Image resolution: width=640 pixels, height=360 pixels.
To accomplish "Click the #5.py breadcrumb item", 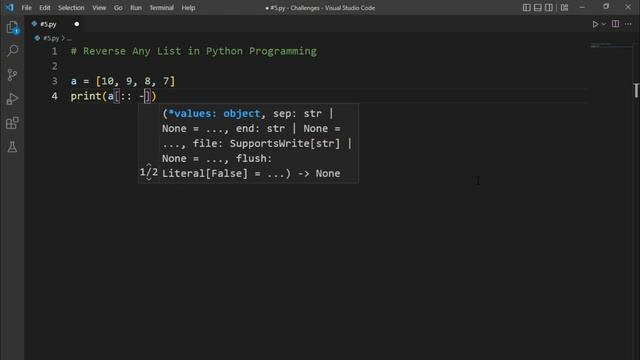I will coord(51,38).
